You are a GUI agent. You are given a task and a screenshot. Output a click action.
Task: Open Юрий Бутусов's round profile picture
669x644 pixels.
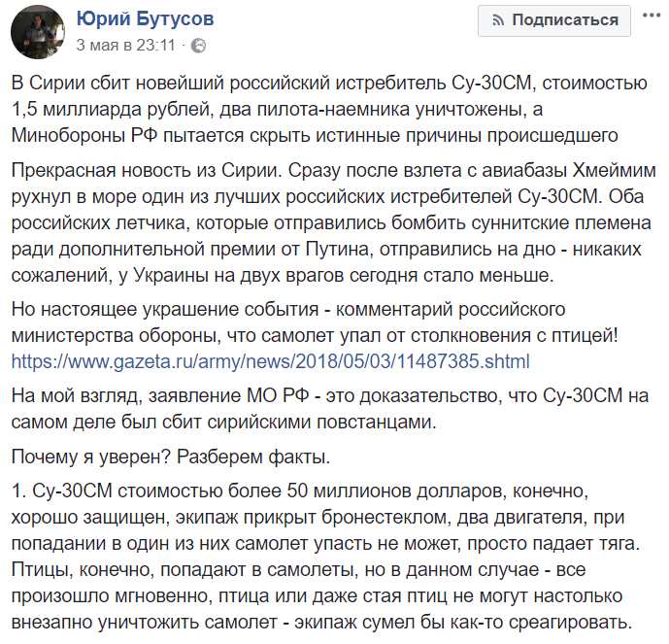38,32
